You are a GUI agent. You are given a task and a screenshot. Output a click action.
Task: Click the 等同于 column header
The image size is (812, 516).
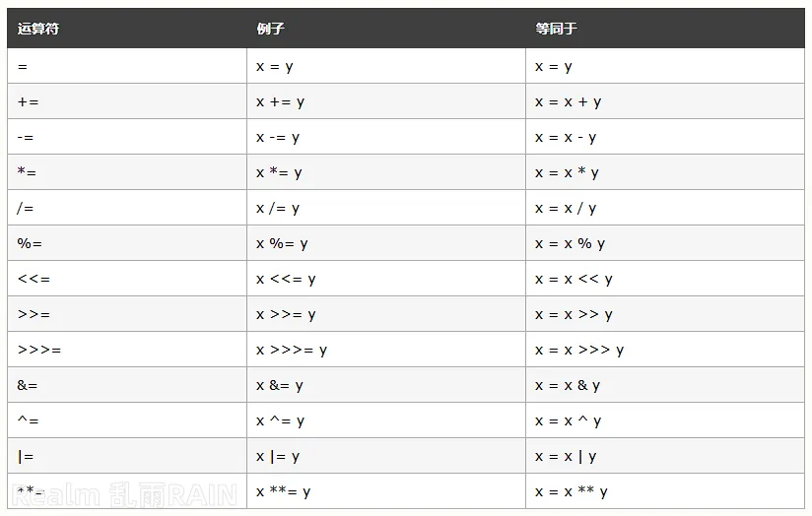pyautogui.click(x=556, y=29)
